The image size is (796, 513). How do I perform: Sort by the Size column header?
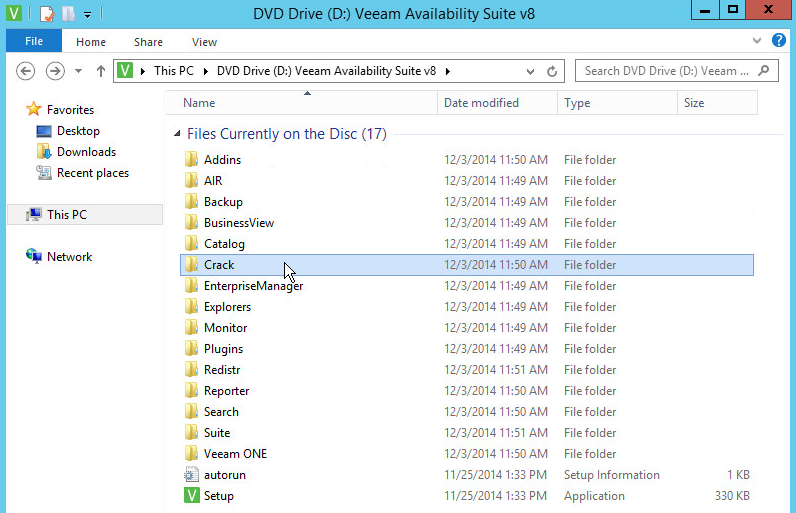(717, 103)
